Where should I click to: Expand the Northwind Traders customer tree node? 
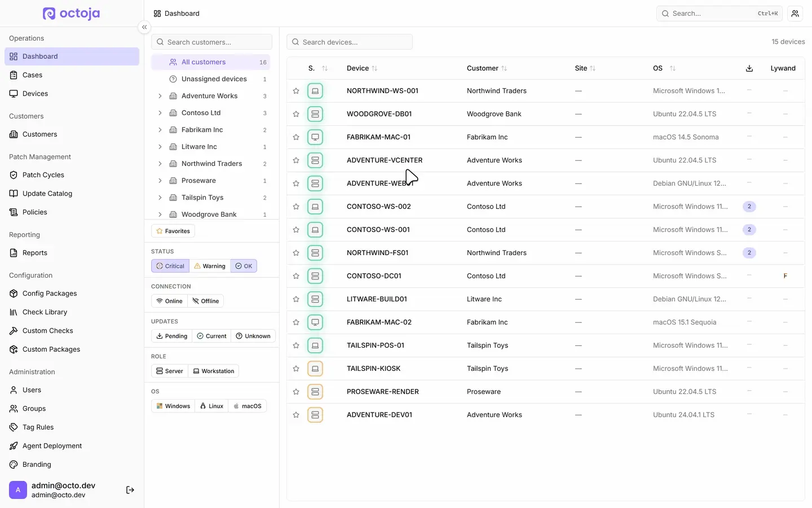pos(160,164)
